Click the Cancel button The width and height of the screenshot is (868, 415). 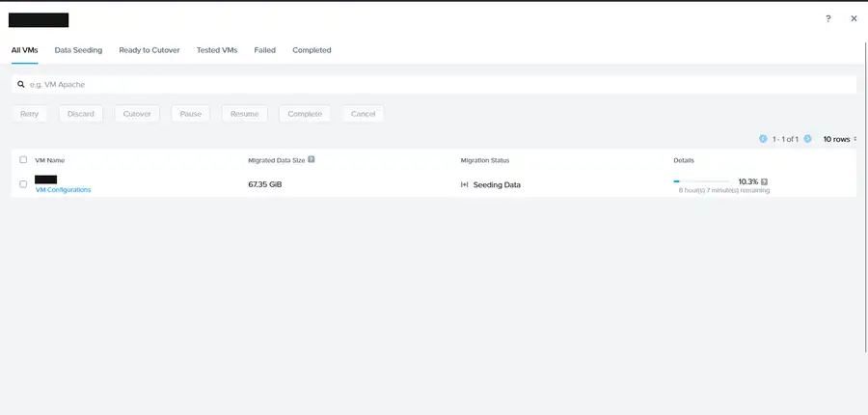[x=364, y=114]
